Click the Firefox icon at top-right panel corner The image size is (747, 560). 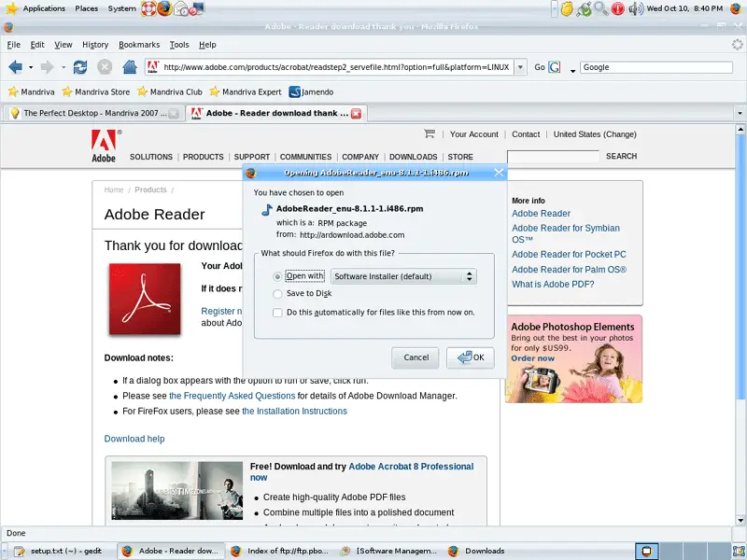736,8
